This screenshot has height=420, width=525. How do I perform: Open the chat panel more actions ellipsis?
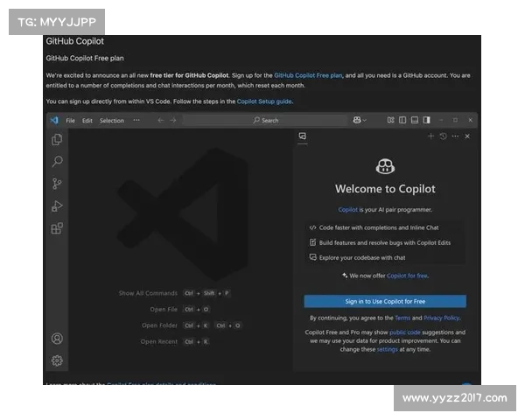tap(455, 136)
